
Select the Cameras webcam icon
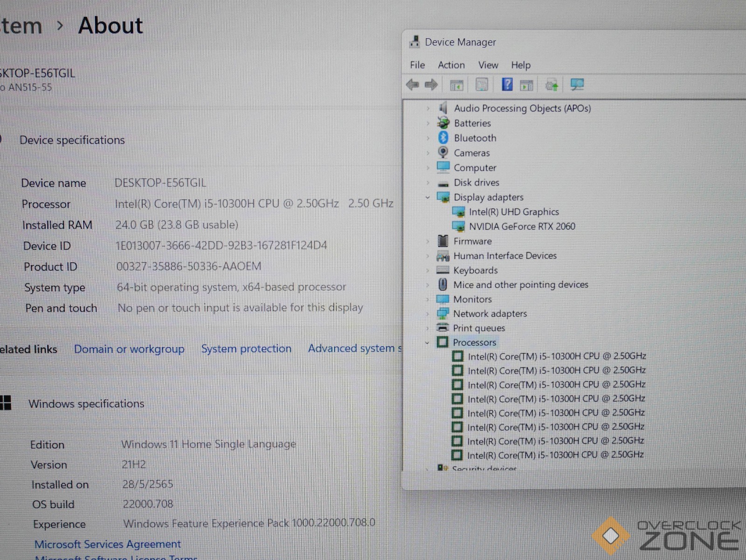click(x=443, y=152)
